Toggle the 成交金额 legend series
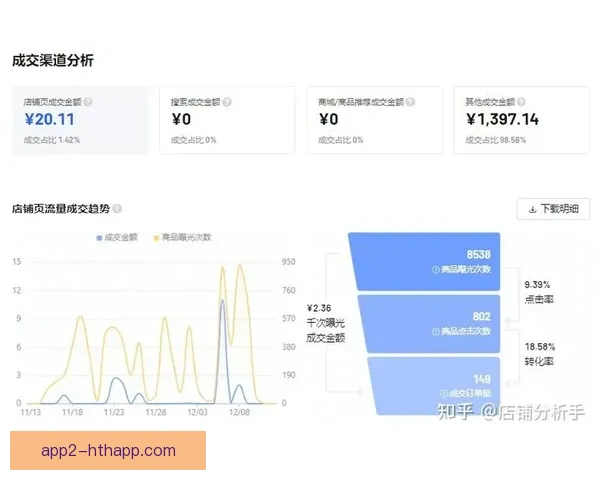The width and height of the screenshot is (600, 480). point(117,237)
